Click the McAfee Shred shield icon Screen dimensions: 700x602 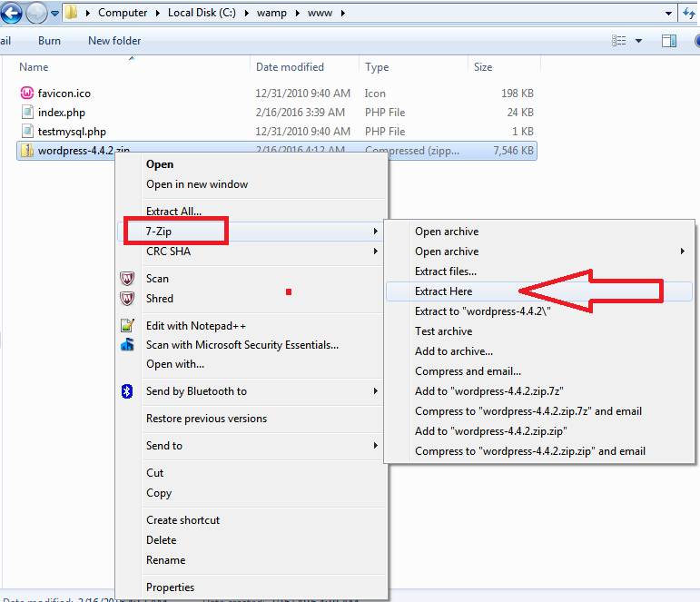pos(127,299)
